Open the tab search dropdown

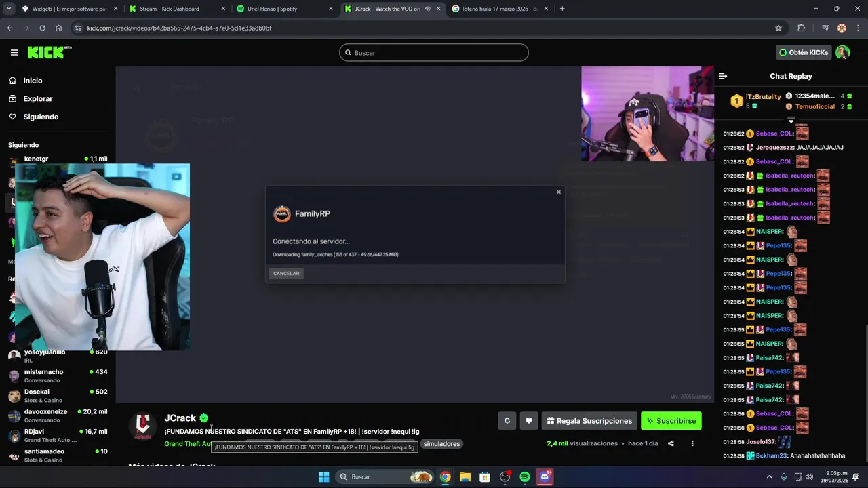coord(9,9)
